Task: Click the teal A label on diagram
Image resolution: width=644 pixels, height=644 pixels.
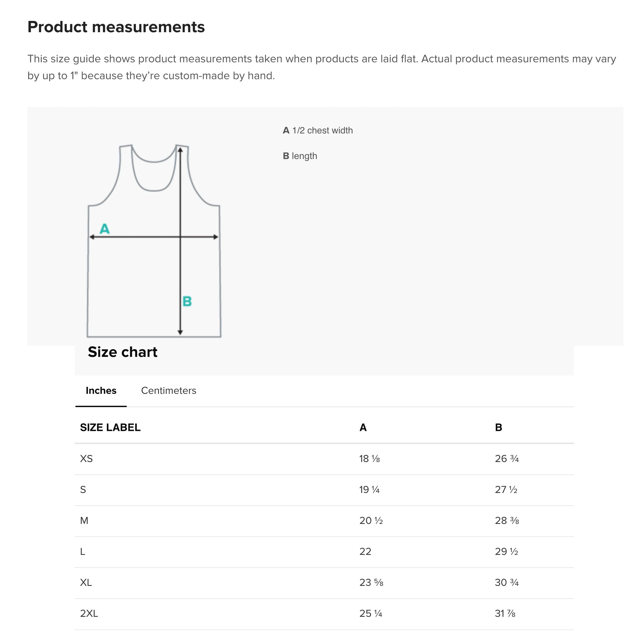Action: 105,229
